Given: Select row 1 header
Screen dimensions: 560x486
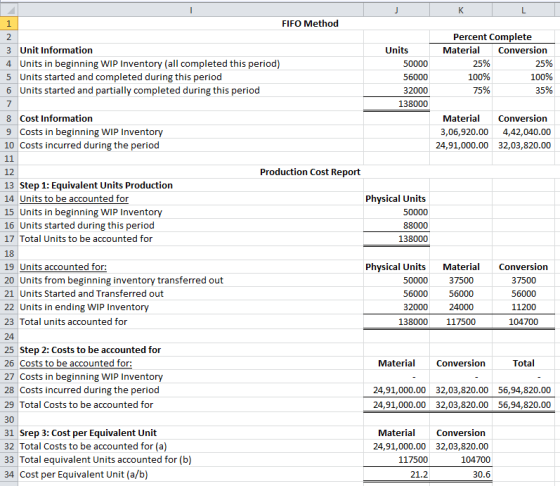Looking at the screenshot, I should [x=9, y=24].
